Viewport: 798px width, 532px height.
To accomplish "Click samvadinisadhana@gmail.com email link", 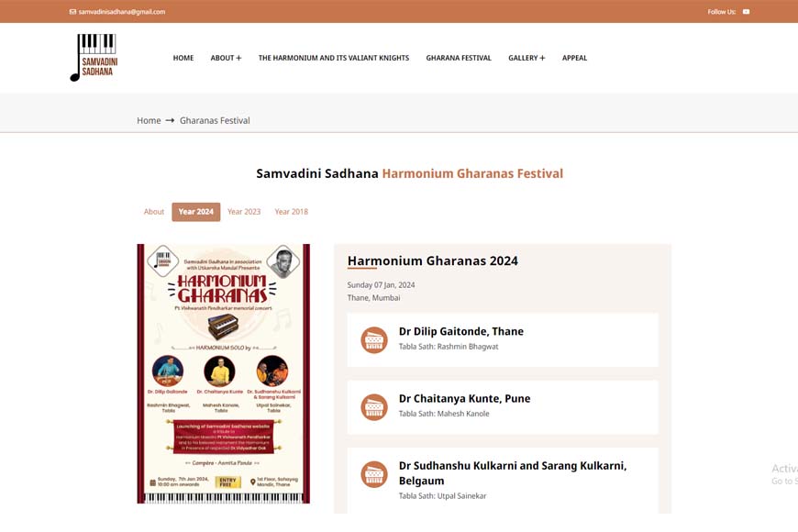I will 122,12.
